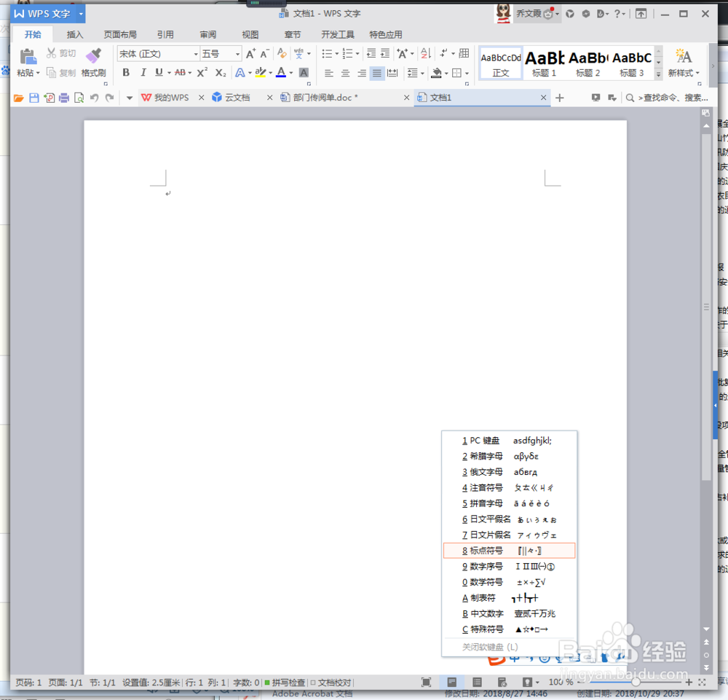The width and height of the screenshot is (728, 700).
Task: Add a new document tab with plus
Action: coord(559,98)
